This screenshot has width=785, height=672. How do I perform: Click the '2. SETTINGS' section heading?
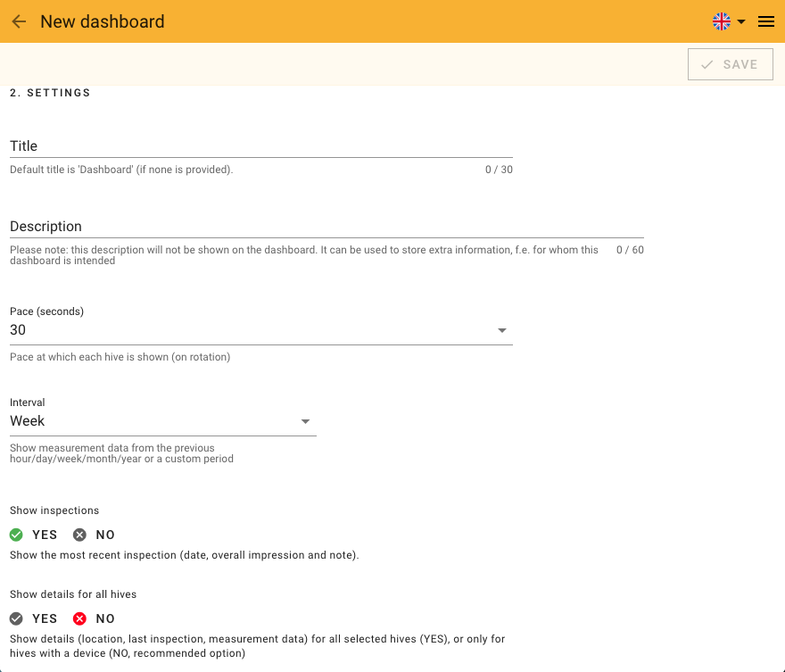pyautogui.click(x=50, y=93)
